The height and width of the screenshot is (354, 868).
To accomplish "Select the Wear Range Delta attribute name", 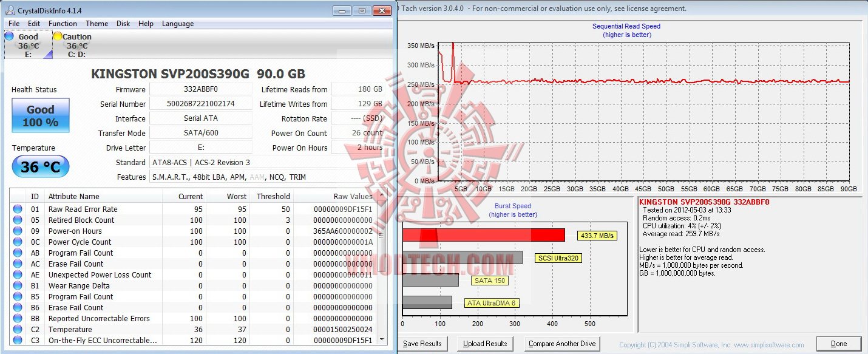I will (79, 286).
